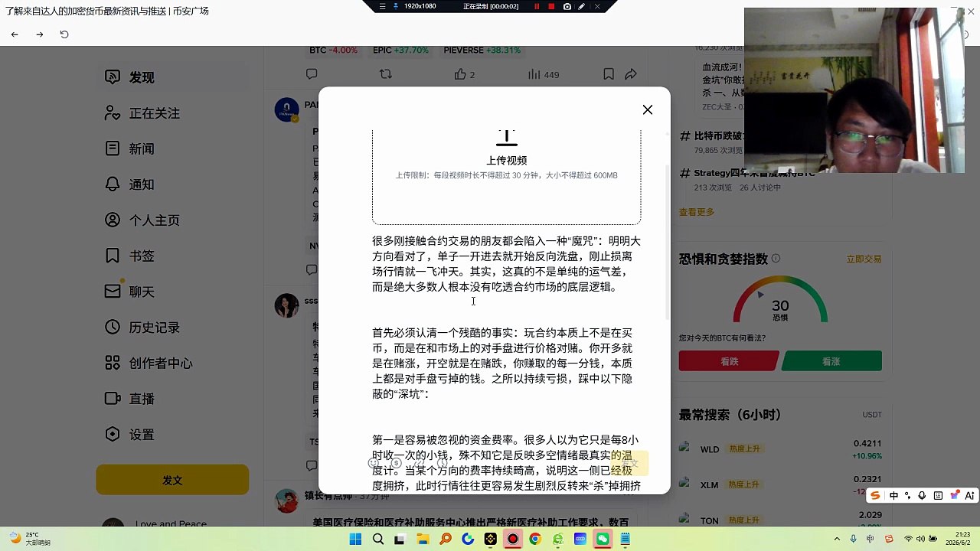
Task: Open the 发现 (Discover) sidebar item
Action: point(172,77)
